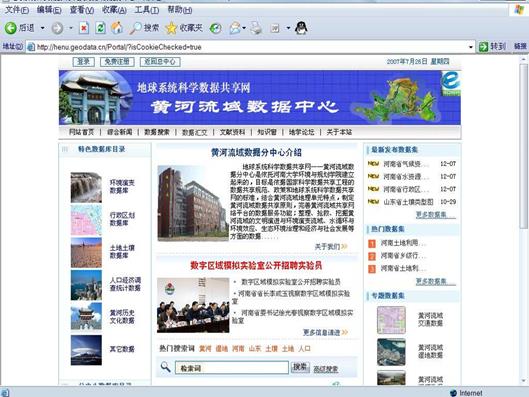
Task: Select 地学论坛 in site navigation
Action: [x=302, y=132]
